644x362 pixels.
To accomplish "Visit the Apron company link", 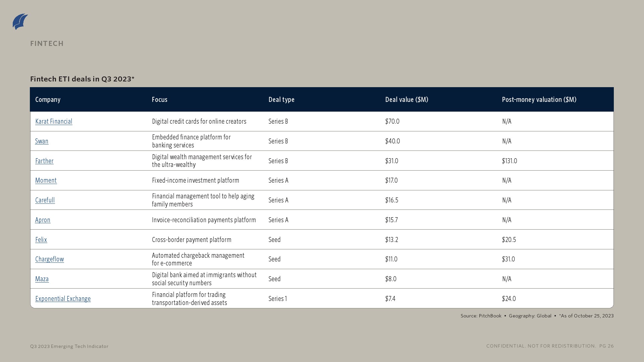I will [43, 220].
